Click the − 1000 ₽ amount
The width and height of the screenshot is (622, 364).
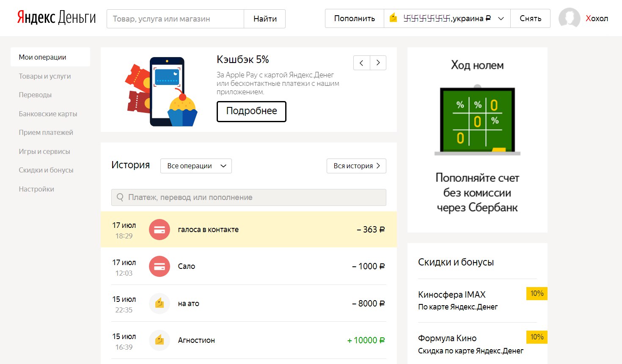click(x=368, y=266)
